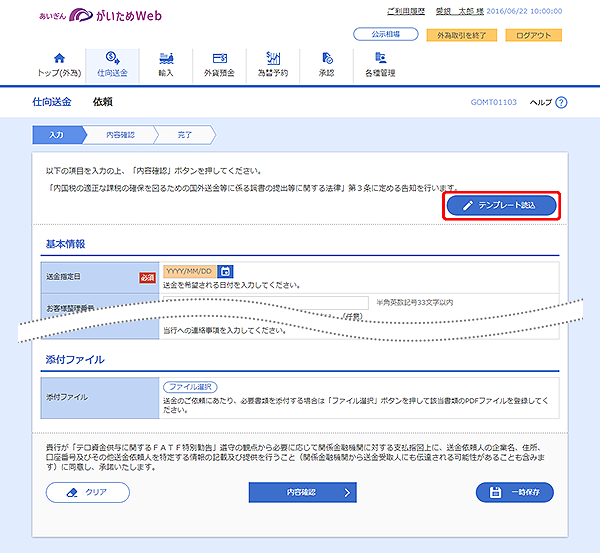Click 外為取引を終了 button
This screenshot has height=553, width=600.
(x=461, y=35)
